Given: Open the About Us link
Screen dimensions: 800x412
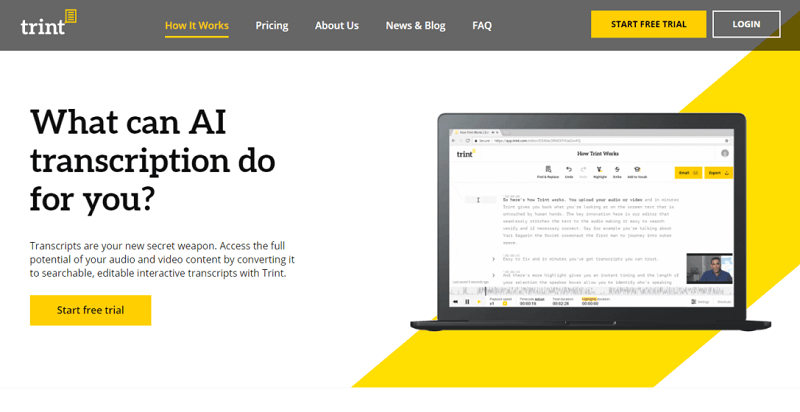Looking at the screenshot, I should [x=336, y=26].
